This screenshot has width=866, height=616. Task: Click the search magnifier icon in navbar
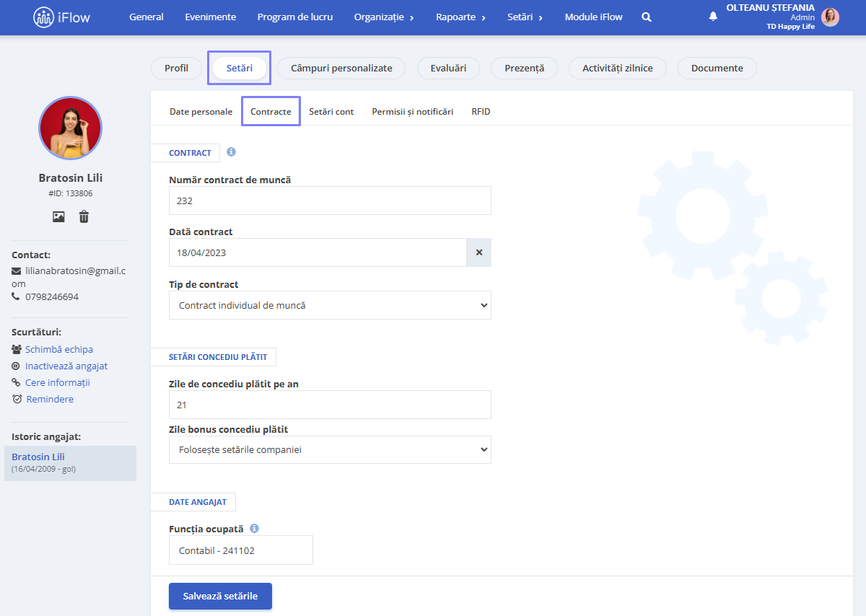tap(647, 17)
